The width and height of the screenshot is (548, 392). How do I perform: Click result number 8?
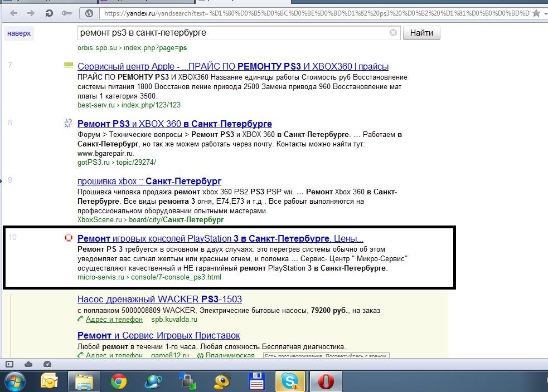point(10,122)
